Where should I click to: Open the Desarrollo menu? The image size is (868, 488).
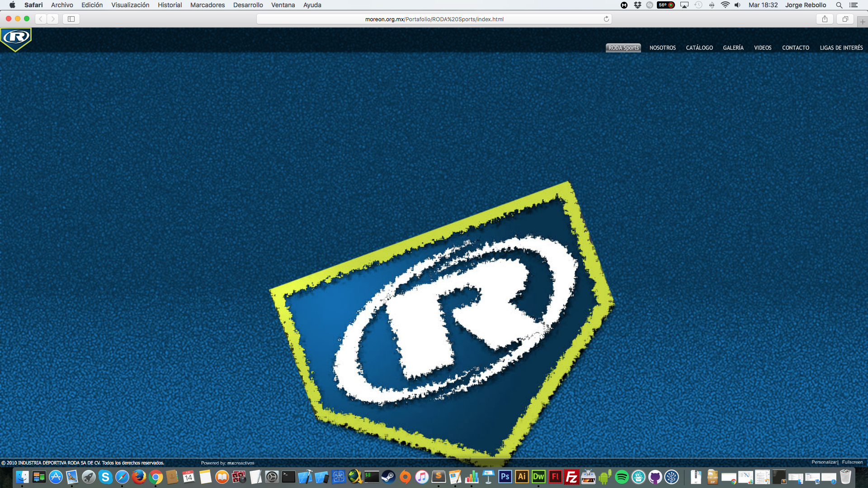pyautogui.click(x=248, y=5)
